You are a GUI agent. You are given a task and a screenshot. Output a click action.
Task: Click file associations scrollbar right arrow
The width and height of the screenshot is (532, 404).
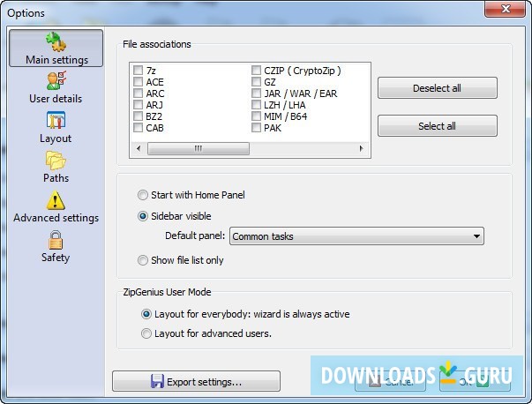[361, 148]
